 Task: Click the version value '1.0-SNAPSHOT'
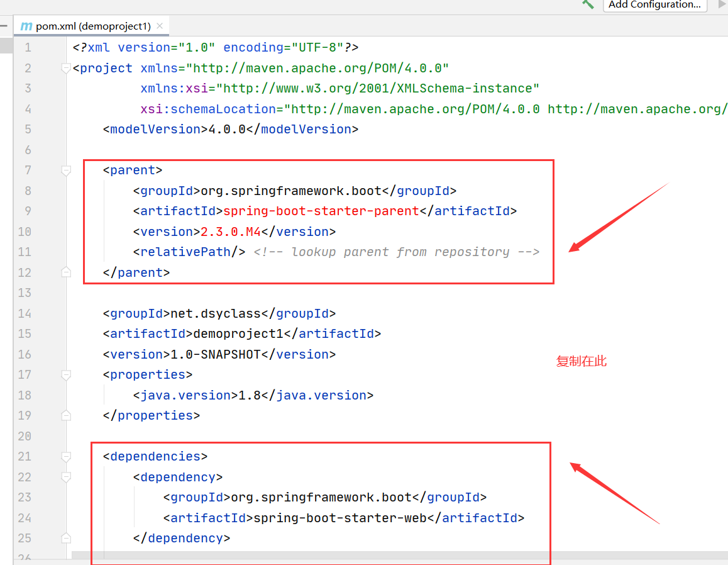coord(216,354)
